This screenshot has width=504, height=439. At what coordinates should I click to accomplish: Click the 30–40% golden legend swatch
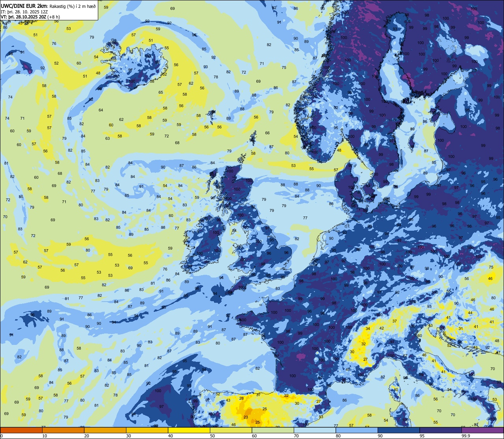pos(147,430)
